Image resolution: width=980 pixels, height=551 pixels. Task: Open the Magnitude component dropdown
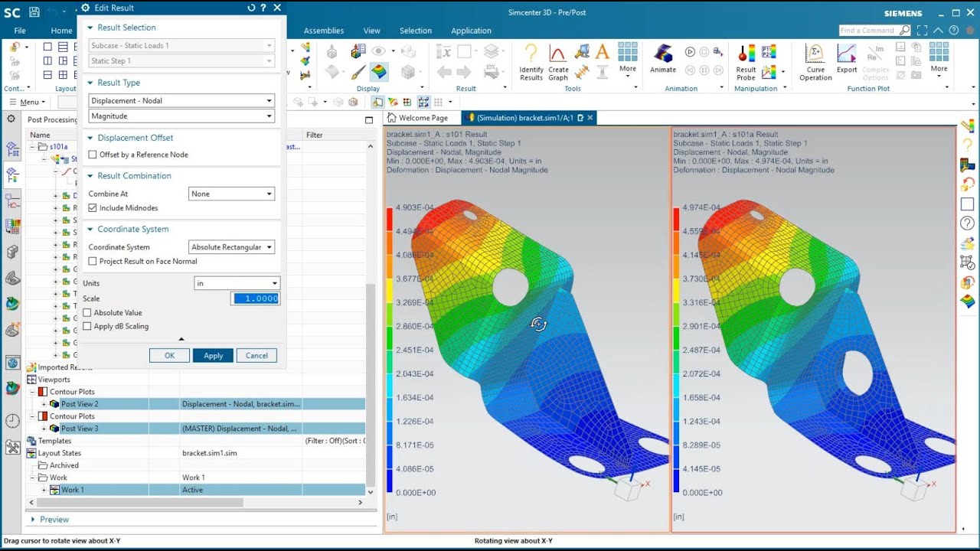click(x=181, y=116)
